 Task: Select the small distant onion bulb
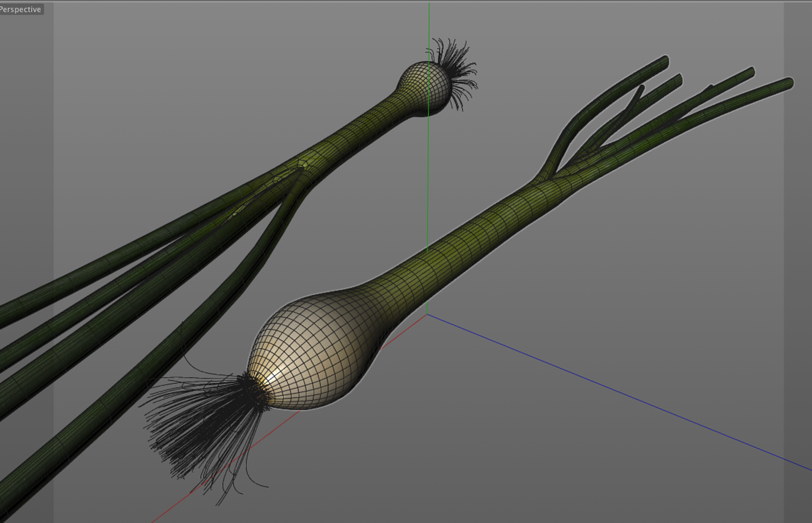pyautogui.click(x=425, y=89)
